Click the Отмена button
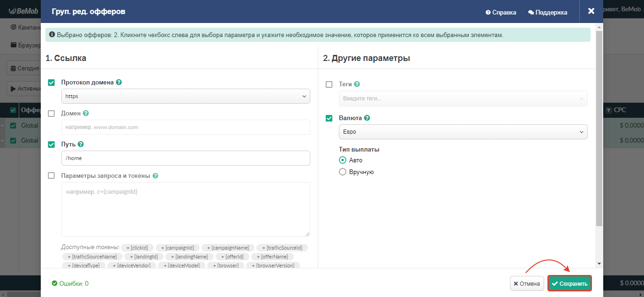 (x=527, y=283)
